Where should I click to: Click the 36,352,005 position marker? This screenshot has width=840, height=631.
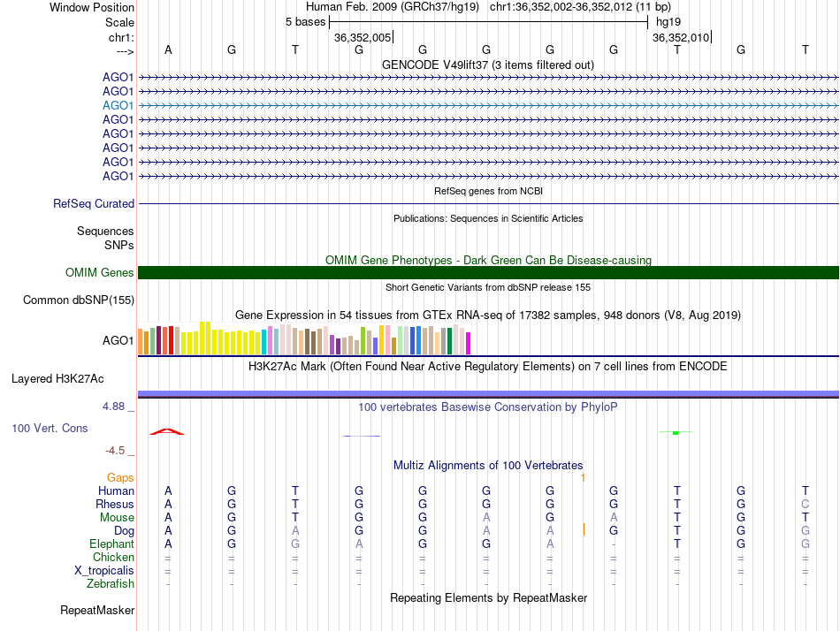click(363, 37)
